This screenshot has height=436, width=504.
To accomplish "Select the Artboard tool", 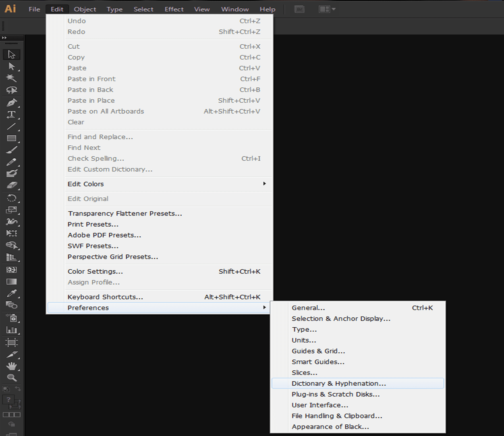I will click(12, 343).
